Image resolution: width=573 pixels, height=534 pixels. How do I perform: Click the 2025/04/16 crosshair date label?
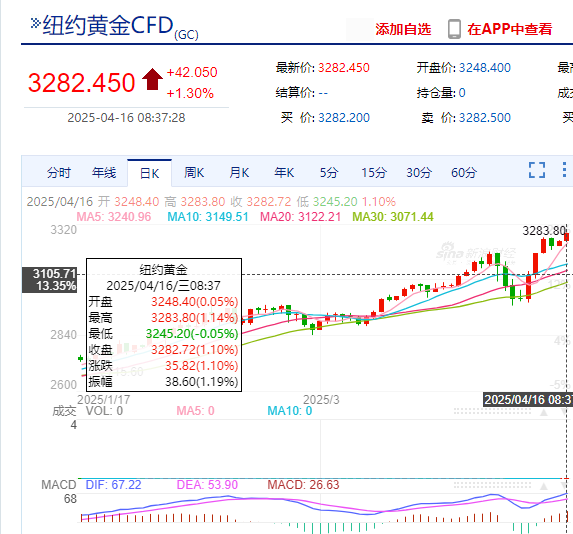tap(528, 399)
